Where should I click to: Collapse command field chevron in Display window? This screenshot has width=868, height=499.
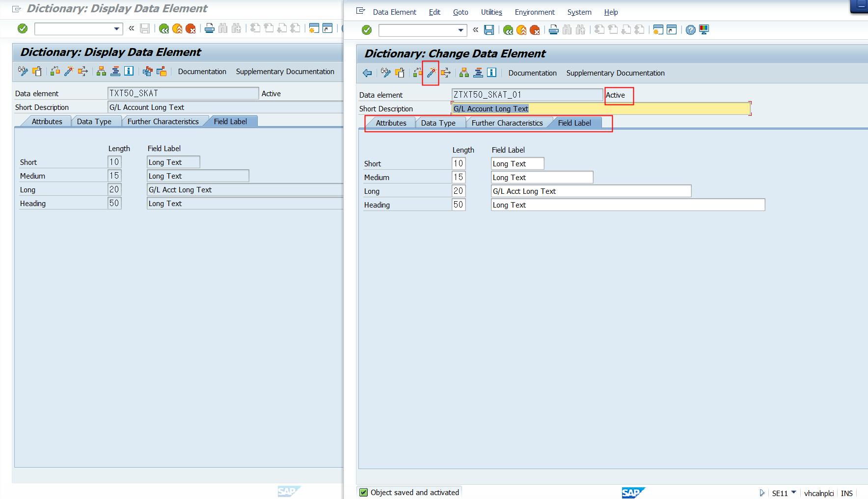pyautogui.click(x=131, y=28)
